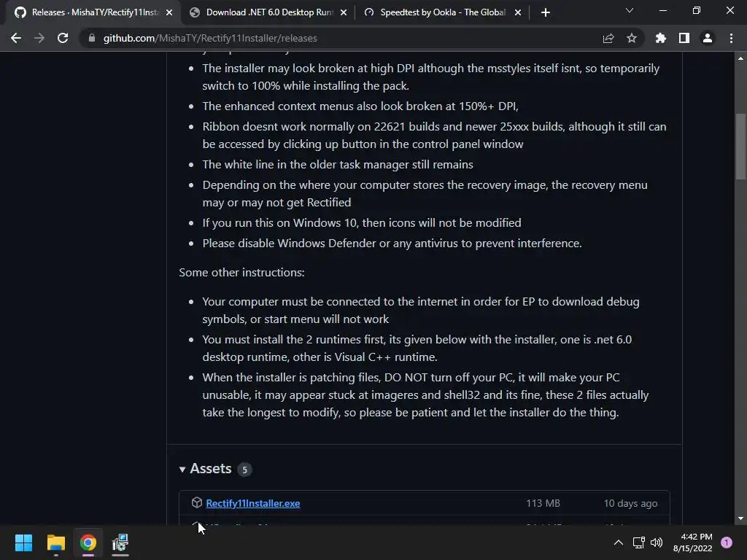Viewport: 747px width, 560px height.
Task: Close the Speedtest by Ookla tab
Action: [518, 12]
